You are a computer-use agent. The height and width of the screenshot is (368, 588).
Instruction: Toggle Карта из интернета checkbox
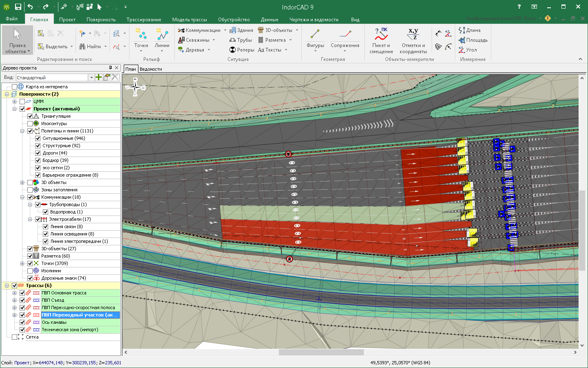click(x=15, y=87)
